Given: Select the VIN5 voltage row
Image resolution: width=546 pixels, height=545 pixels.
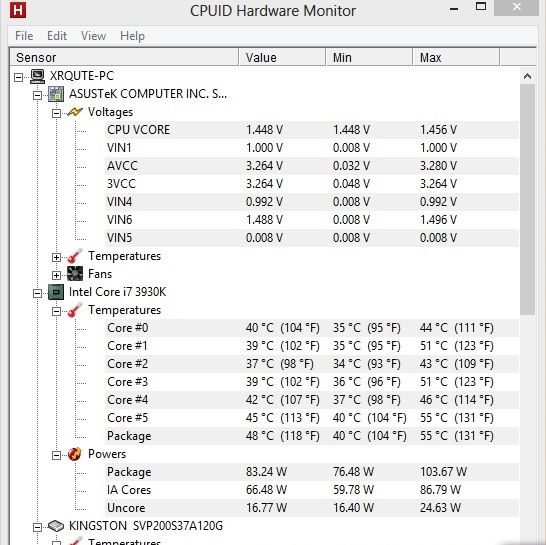Looking at the screenshot, I should click(x=312, y=238).
